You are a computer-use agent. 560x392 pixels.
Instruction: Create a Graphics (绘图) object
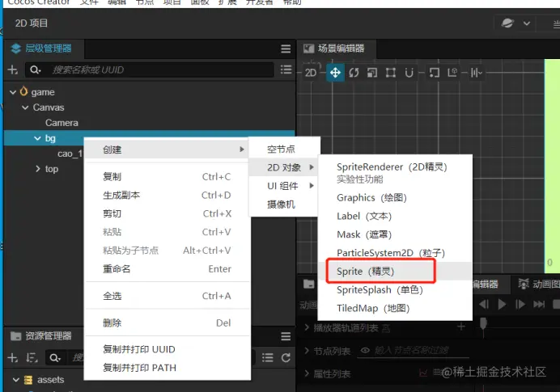click(395, 197)
